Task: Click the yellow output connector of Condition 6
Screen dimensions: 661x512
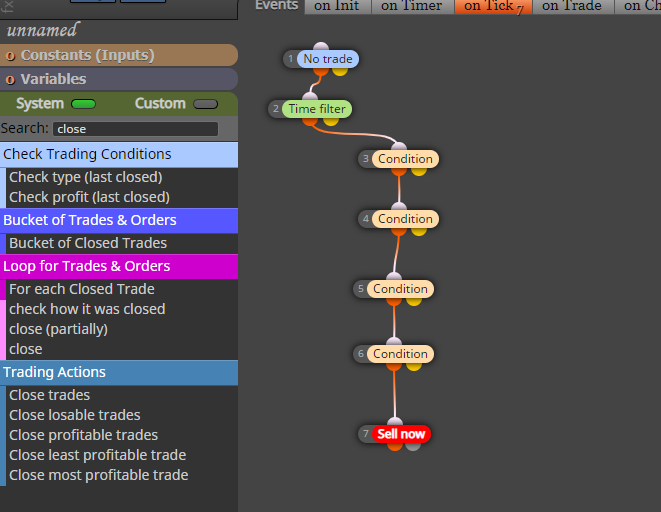Action: (414, 366)
